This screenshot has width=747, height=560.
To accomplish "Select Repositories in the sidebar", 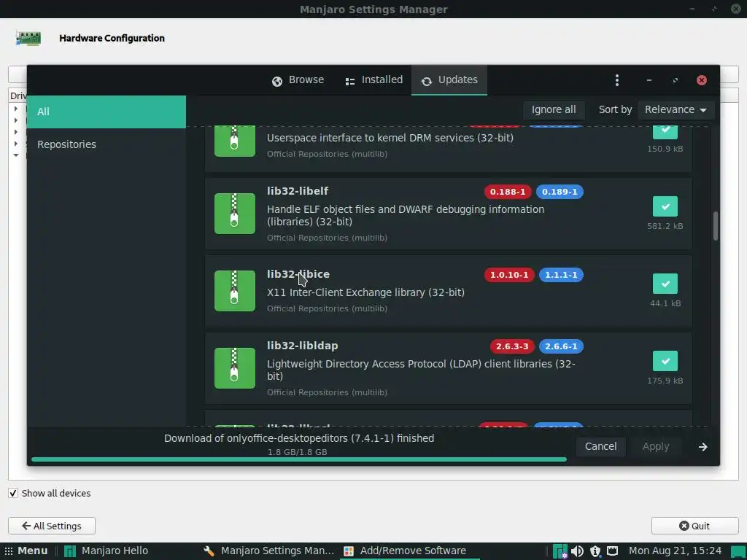I will (107, 144).
